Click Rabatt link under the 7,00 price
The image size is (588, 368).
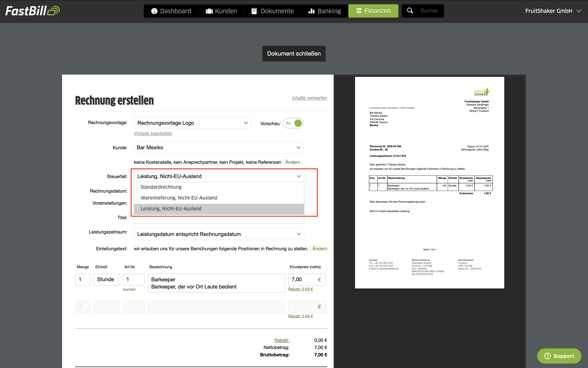coord(300,289)
